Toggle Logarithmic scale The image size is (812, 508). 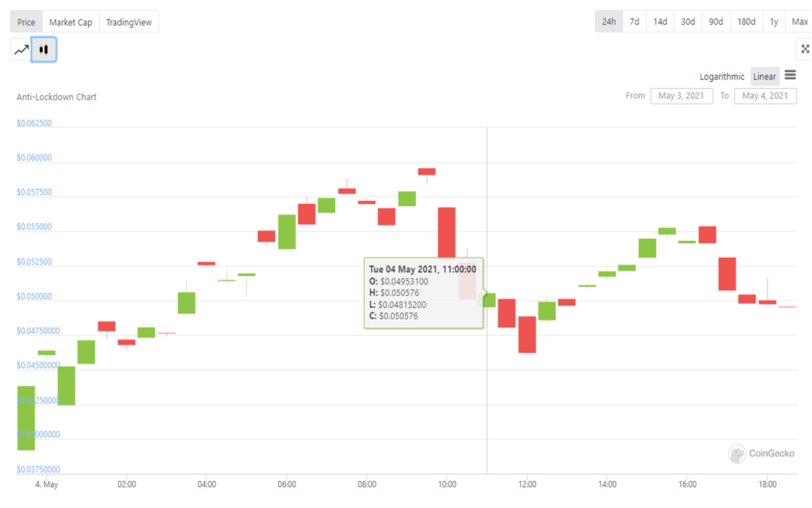[722, 77]
